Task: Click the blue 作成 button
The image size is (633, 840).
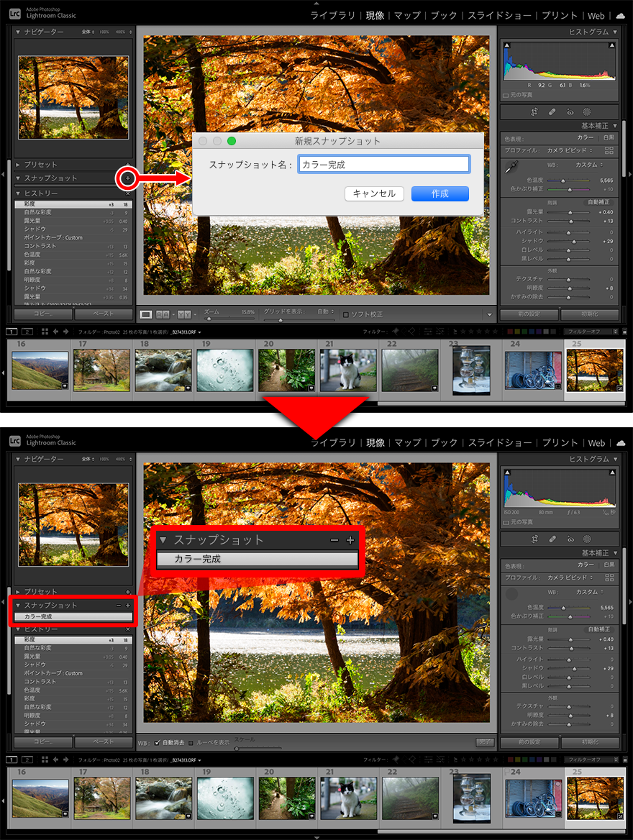Action: 440,193
